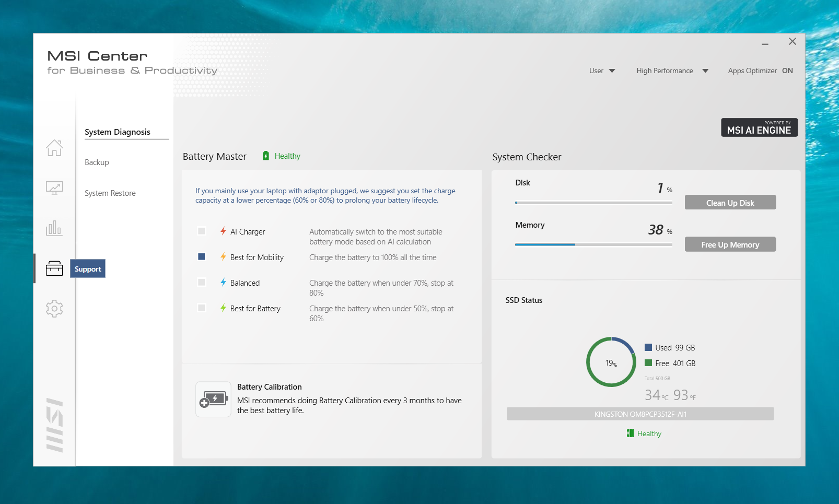The width and height of the screenshot is (839, 504).
Task: Open the Backup tab
Action: [x=97, y=162]
